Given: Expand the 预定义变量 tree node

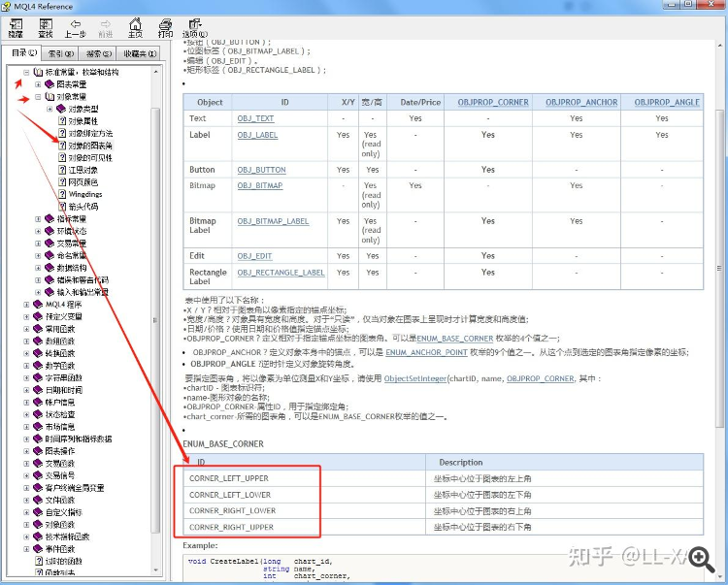Looking at the screenshot, I should click(26, 316).
